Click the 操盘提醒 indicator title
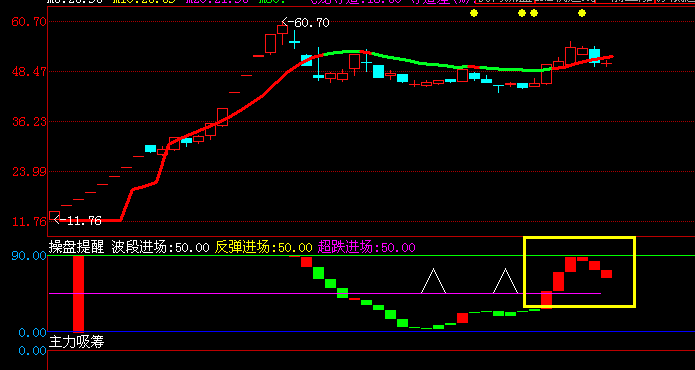 tap(76, 247)
